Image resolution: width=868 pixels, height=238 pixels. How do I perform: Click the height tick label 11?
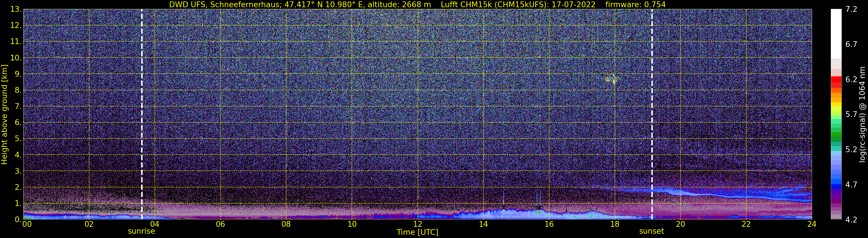click(x=16, y=42)
